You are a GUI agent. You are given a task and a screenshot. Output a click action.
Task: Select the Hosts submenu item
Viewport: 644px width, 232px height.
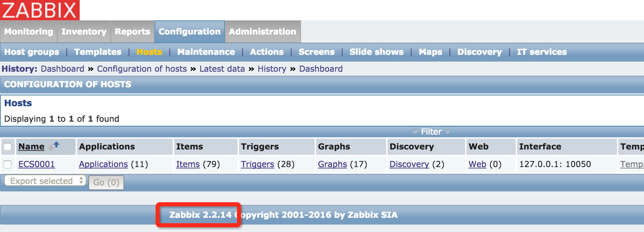point(149,52)
